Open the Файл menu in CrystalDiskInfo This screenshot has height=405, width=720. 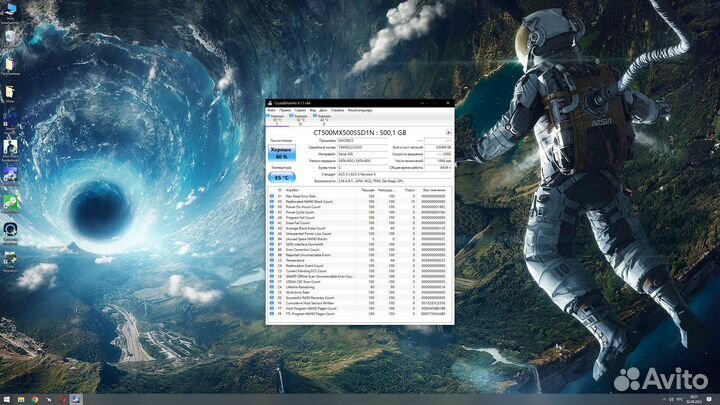[271, 110]
